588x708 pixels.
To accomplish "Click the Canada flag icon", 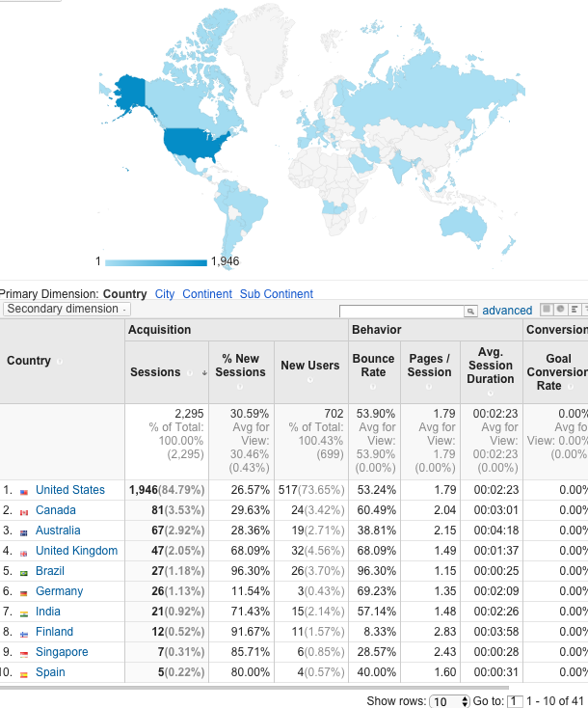I will [x=24, y=512].
